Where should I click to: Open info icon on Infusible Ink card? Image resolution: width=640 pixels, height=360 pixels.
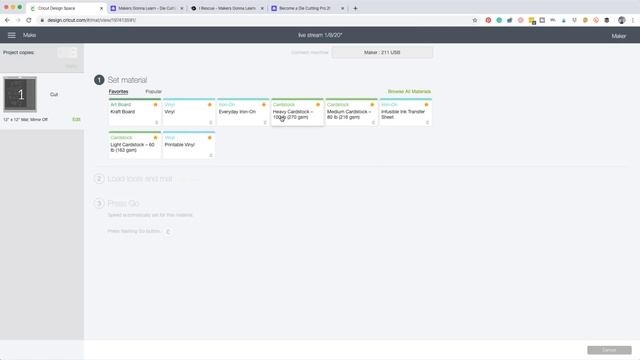[427, 122]
